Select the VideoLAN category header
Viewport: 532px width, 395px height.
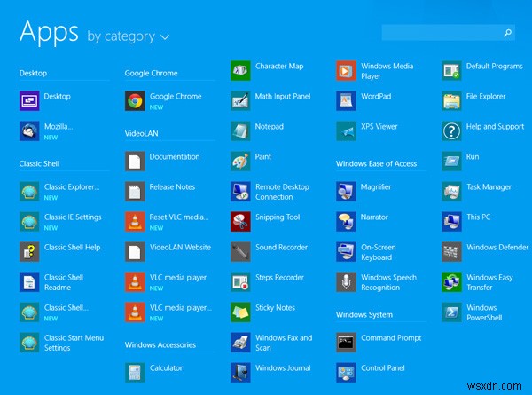point(141,133)
